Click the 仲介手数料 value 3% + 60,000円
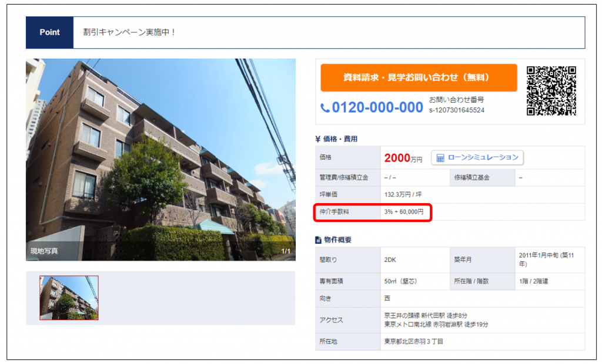Image resolution: width=602 pixels, height=364 pixels. coord(403,212)
